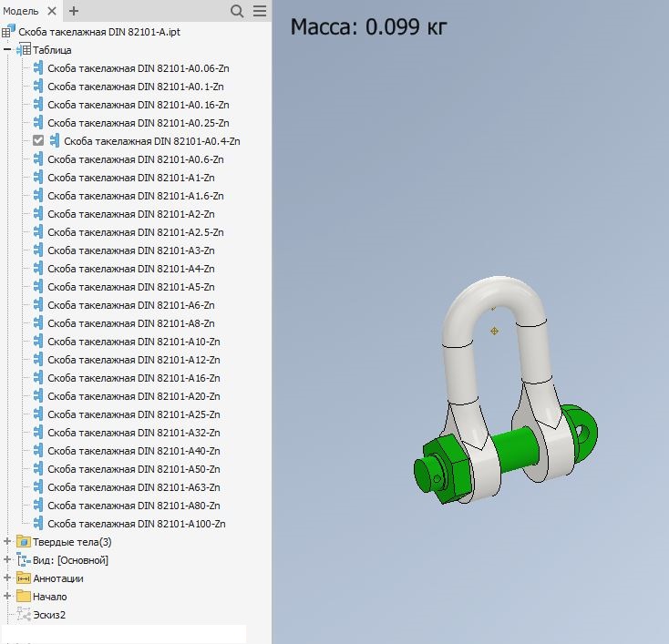Expand the Аннотации node

[7, 578]
